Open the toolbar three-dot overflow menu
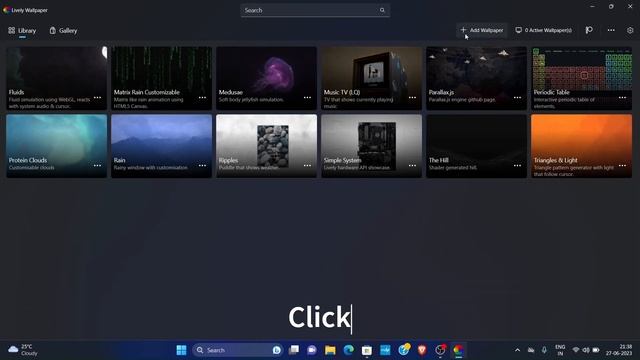Screen dimensions: 640x360 point(611,30)
